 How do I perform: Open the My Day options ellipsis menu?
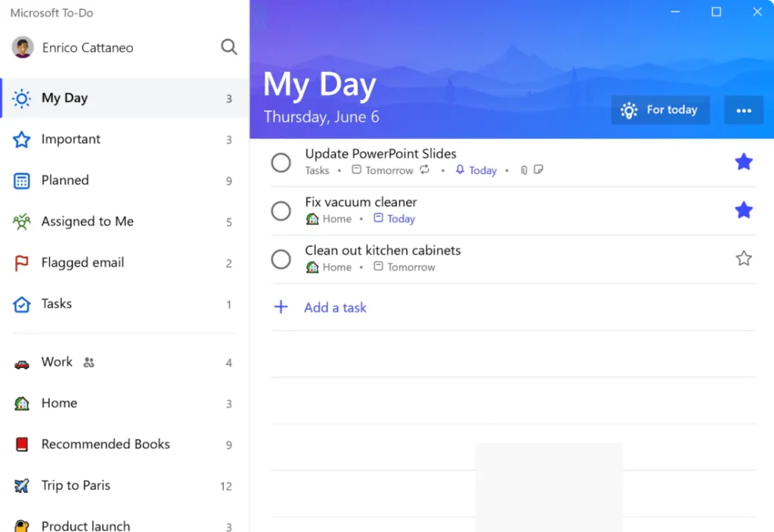pyautogui.click(x=744, y=110)
